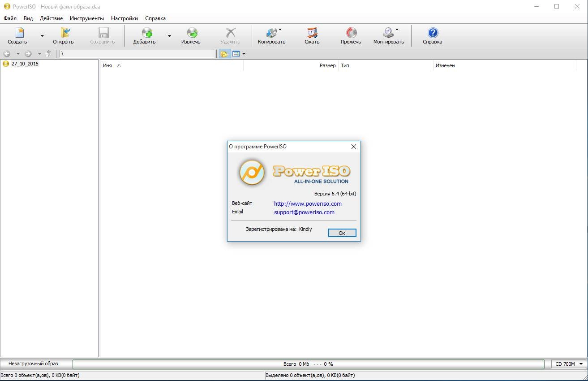Click the Версия 6.4 (64-bit) text
Viewport: 588px width, 381px height.
(x=335, y=194)
